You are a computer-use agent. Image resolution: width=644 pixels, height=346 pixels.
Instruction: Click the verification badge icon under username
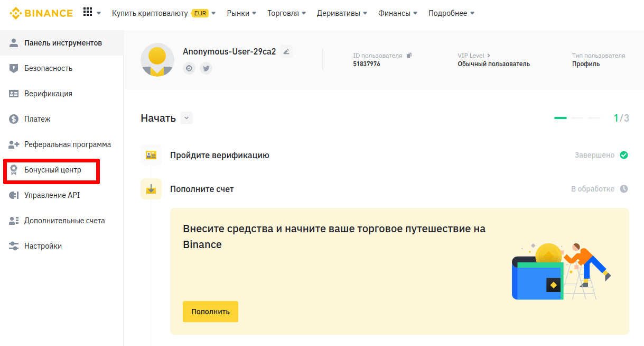(189, 68)
